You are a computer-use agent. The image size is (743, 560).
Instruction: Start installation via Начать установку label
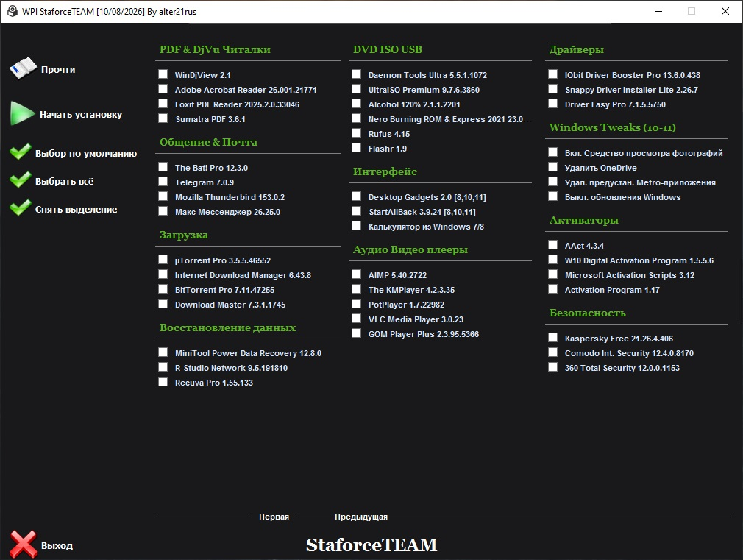click(81, 114)
